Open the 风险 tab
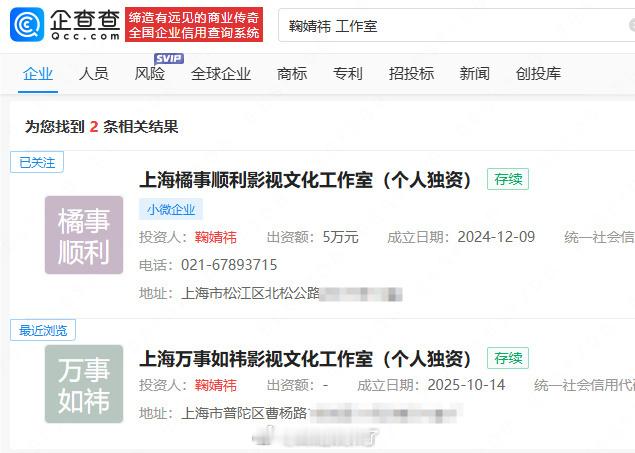 point(150,74)
